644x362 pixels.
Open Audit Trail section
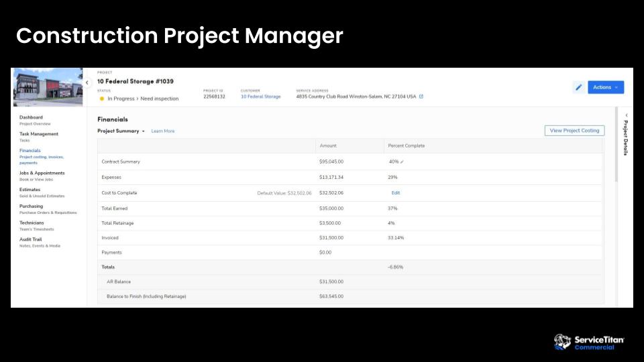[30, 239]
